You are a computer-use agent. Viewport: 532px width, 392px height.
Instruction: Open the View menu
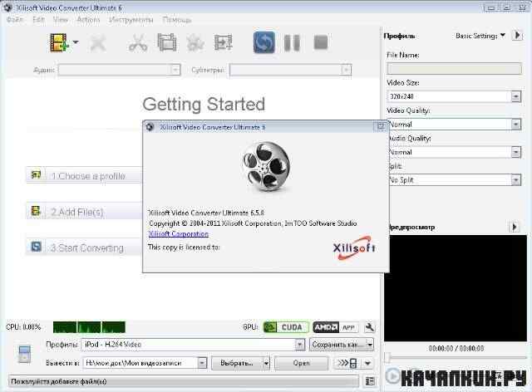click(61, 20)
